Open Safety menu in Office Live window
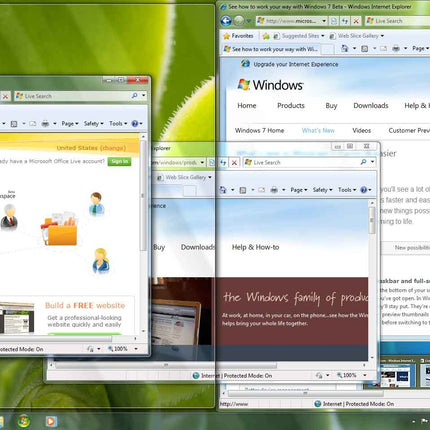 [x=94, y=124]
